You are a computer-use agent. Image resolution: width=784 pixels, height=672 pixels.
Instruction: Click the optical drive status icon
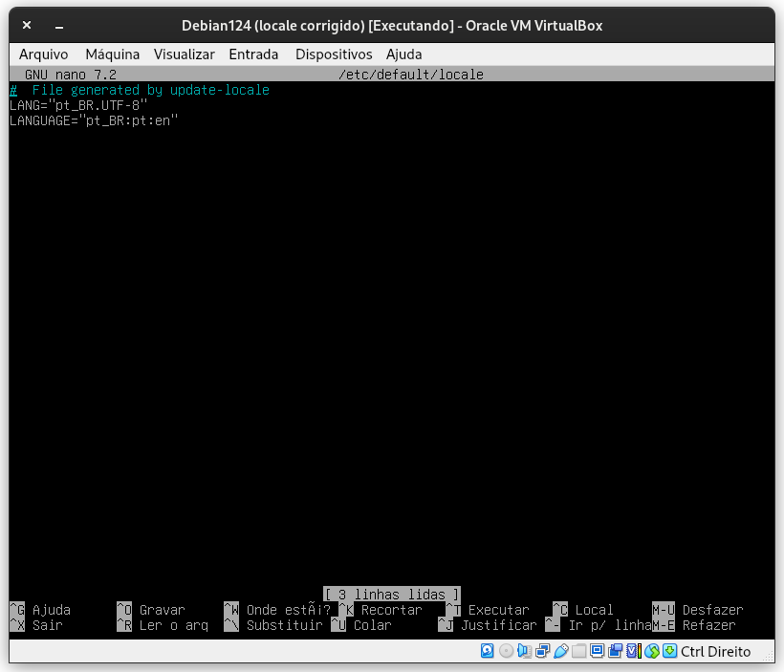point(506,651)
